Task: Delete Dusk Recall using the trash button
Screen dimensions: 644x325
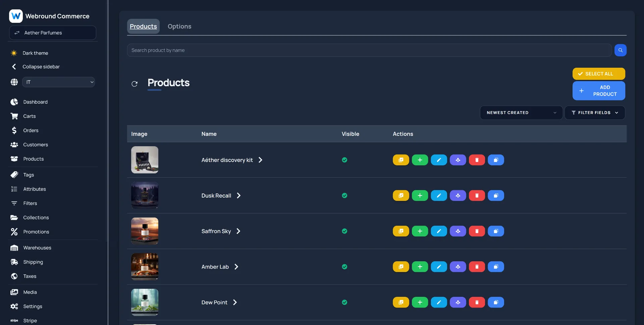Action: click(477, 196)
